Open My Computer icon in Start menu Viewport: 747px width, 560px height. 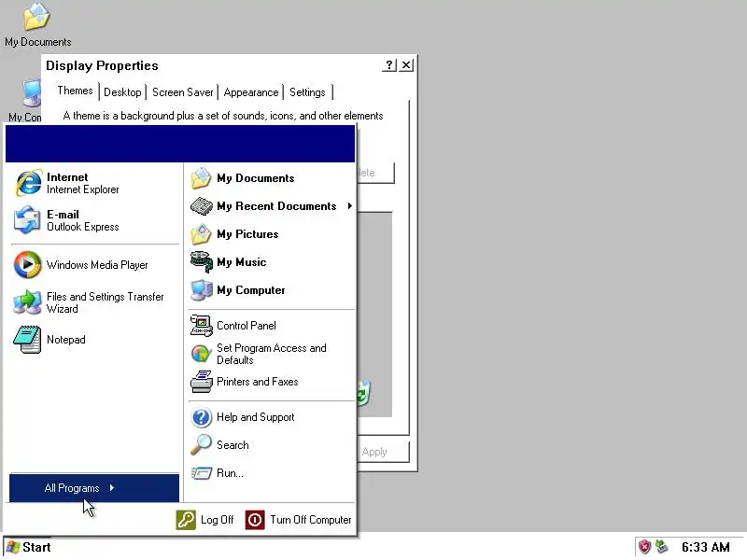point(201,290)
